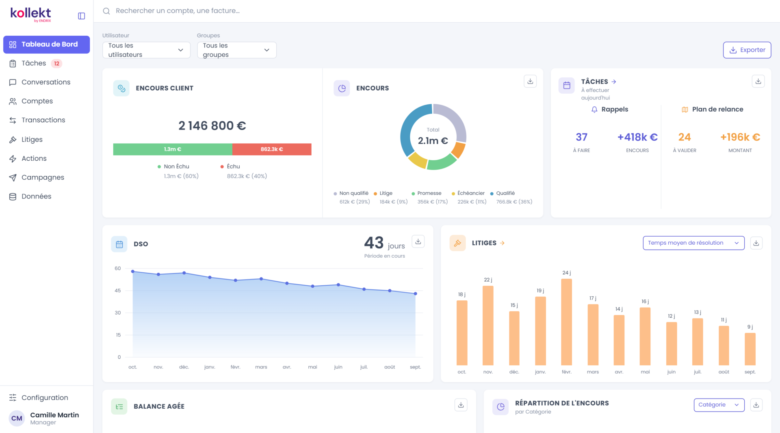The image size is (780, 433).
Task: Click the 24 à valider value
Action: pos(684,137)
